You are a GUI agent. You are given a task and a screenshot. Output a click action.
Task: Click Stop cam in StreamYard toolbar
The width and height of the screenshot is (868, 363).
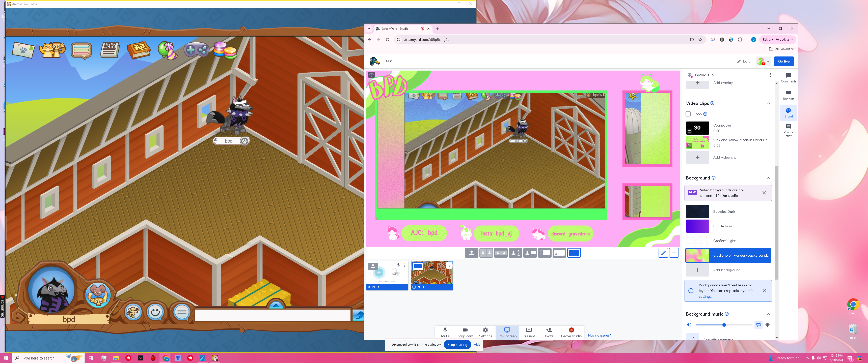point(465,332)
